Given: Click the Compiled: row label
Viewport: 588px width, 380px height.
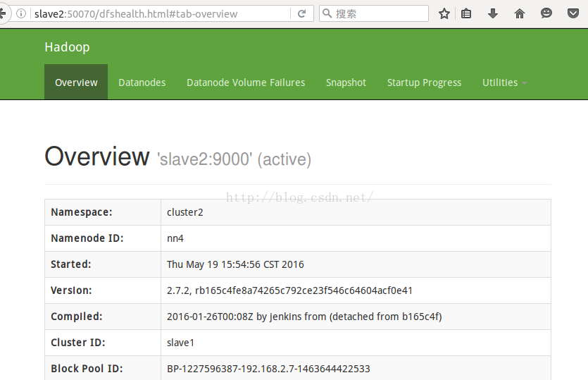Looking at the screenshot, I should [x=77, y=317].
